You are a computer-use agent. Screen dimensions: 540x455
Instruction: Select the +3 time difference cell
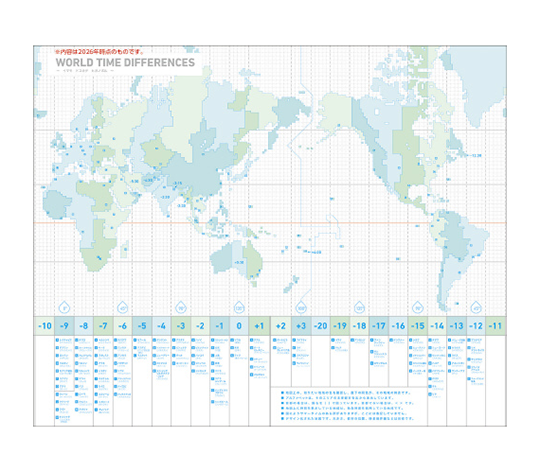(301, 326)
